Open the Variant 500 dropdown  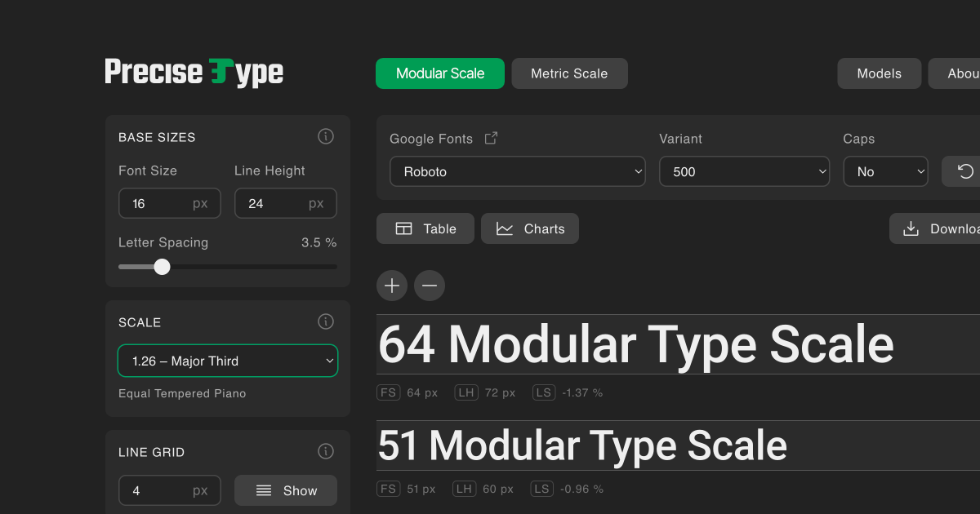tap(744, 171)
